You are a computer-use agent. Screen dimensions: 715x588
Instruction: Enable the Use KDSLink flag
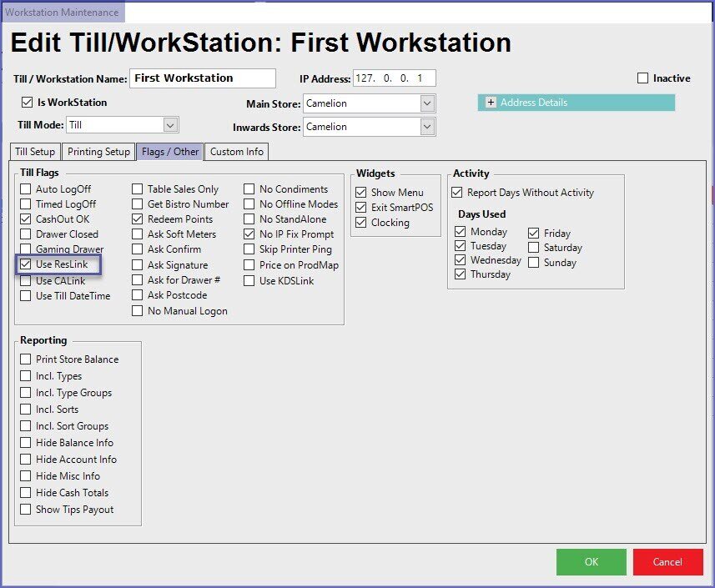(x=249, y=280)
